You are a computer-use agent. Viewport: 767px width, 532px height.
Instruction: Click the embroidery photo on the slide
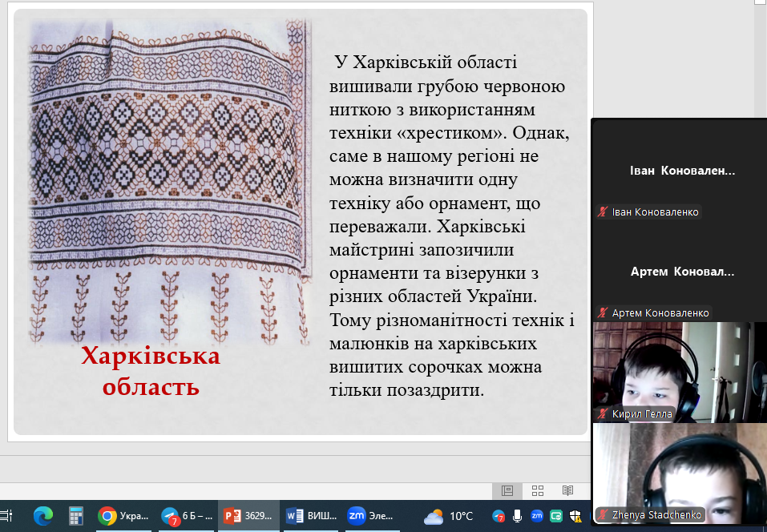pos(170,180)
